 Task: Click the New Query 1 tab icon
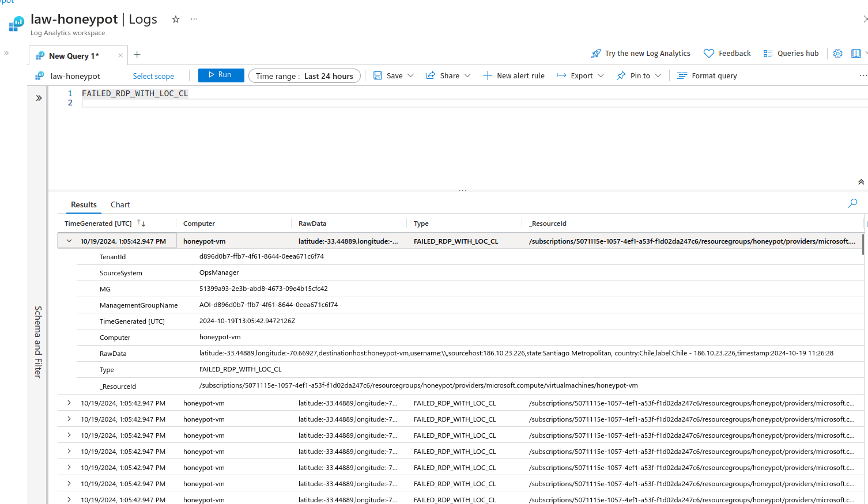[40, 55]
